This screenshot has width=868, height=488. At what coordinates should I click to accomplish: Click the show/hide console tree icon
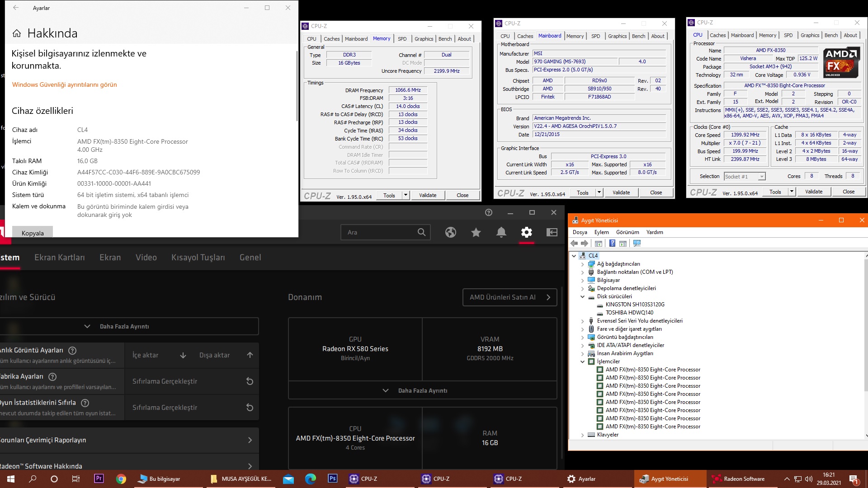pyautogui.click(x=599, y=244)
